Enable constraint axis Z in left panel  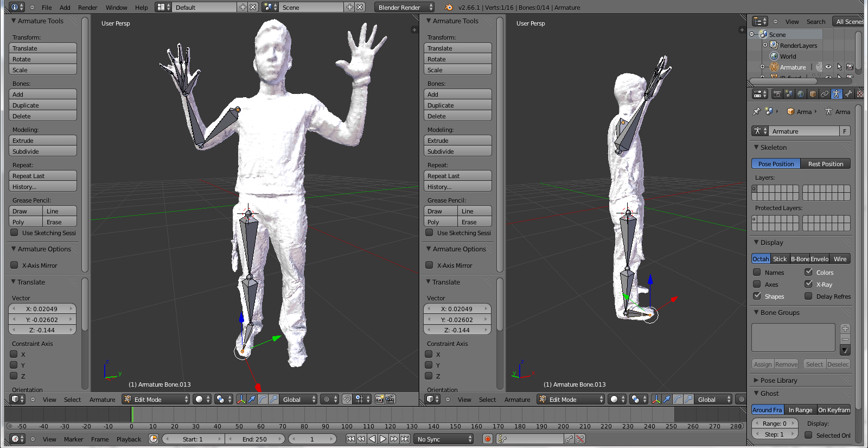click(x=14, y=376)
